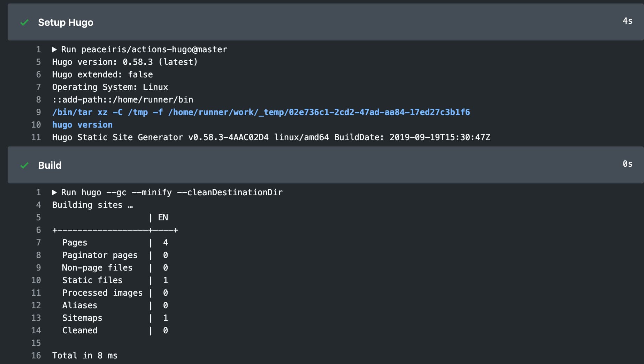Image resolution: width=644 pixels, height=364 pixels.
Task: Collapse the Setup Hugo step header
Action: [66, 22]
